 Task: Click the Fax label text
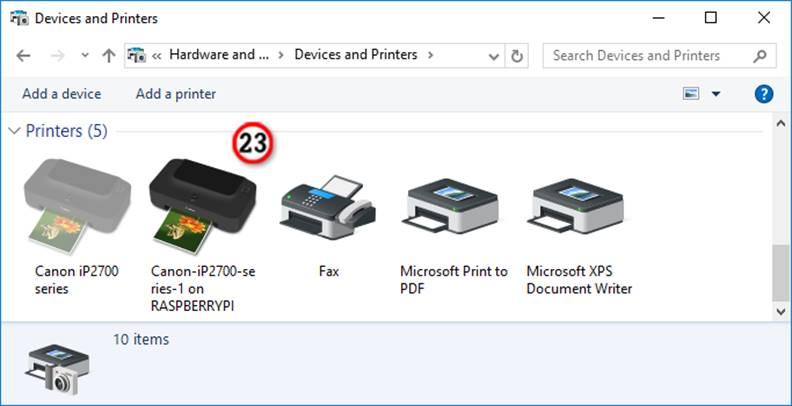(x=329, y=272)
